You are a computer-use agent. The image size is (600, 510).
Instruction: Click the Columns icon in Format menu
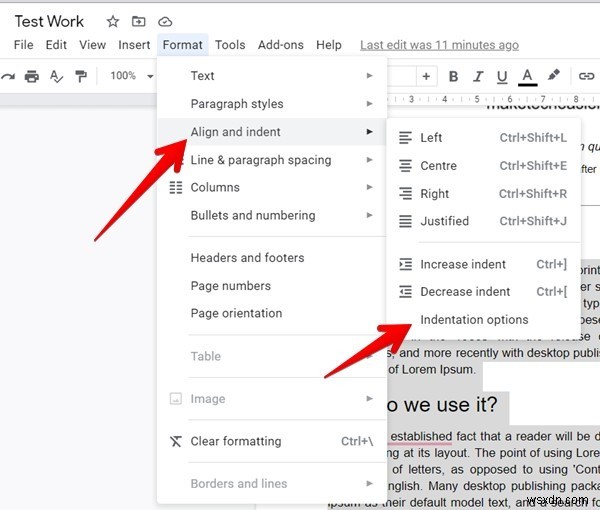click(176, 187)
